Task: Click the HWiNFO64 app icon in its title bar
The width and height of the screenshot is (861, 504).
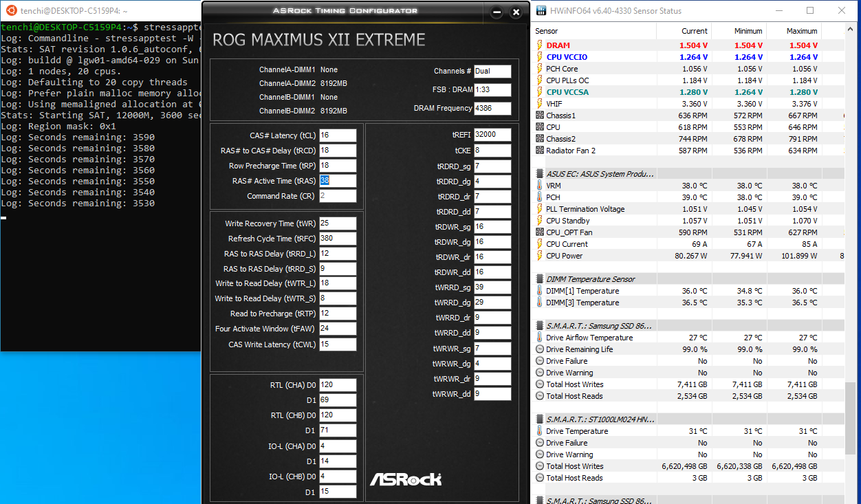Action: (541, 10)
